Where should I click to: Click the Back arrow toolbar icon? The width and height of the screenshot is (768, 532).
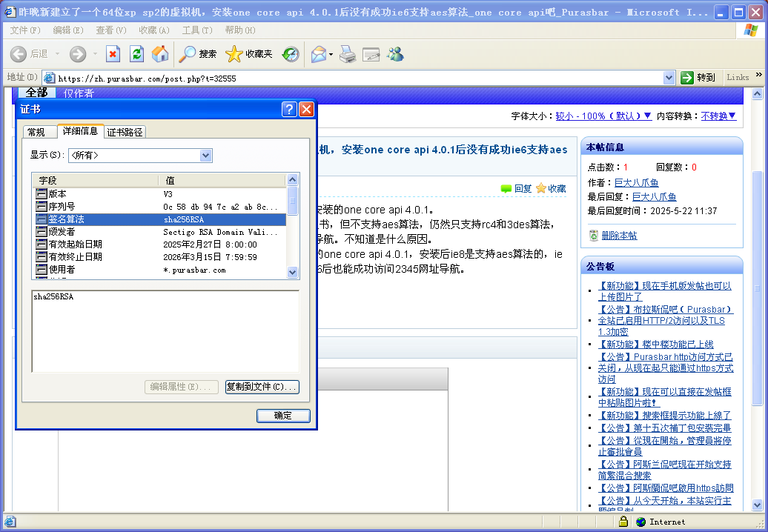point(18,54)
